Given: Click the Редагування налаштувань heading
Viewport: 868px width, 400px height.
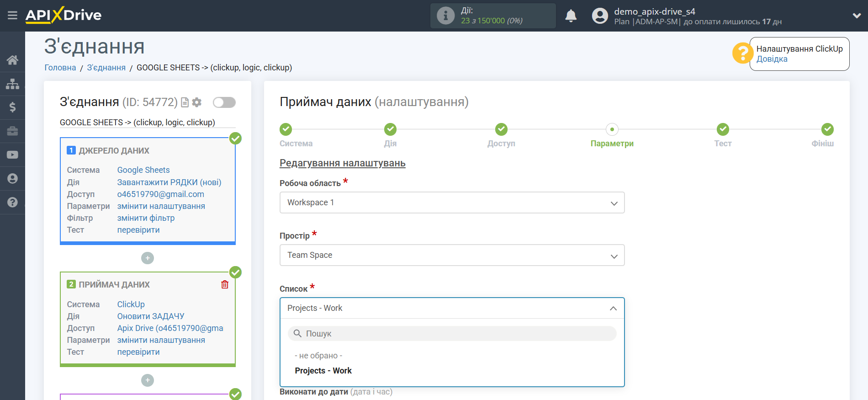Looking at the screenshot, I should tap(343, 163).
